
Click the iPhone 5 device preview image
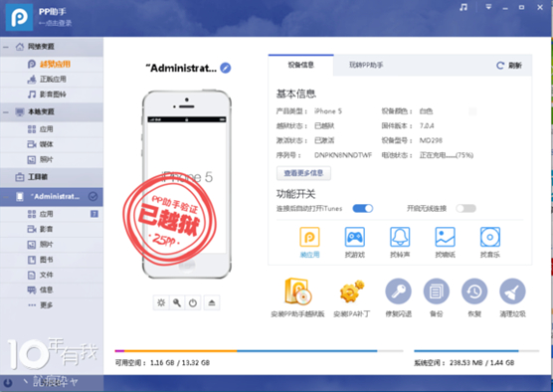point(187,184)
